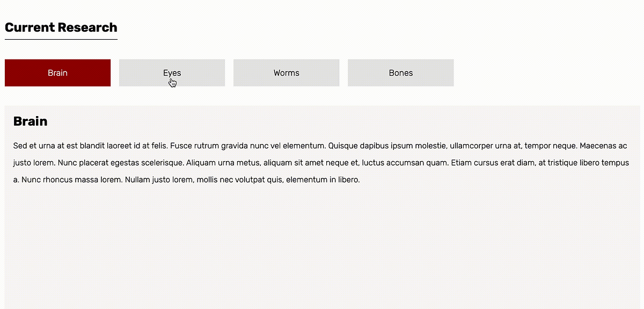Show the Bones tab content

pyautogui.click(x=400, y=73)
